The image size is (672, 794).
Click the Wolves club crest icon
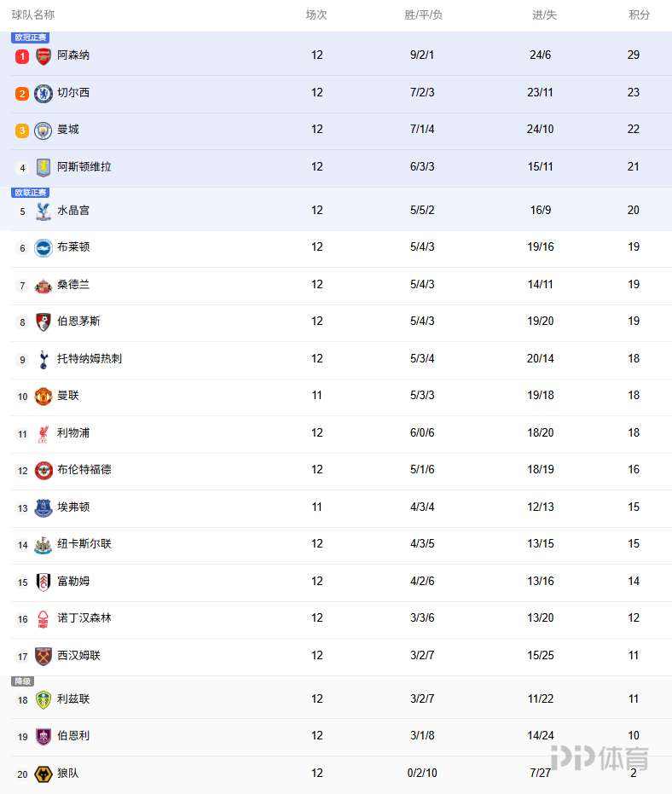43,774
